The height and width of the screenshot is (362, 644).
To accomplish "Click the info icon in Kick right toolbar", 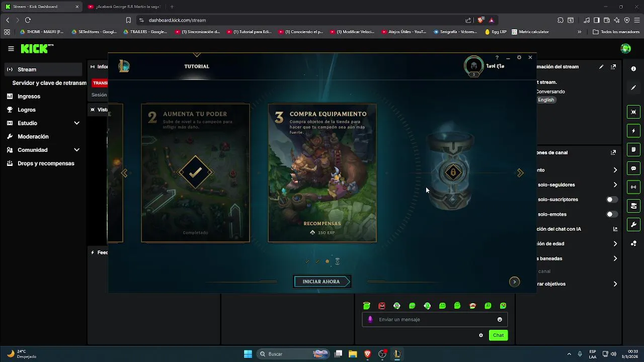I will pyautogui.click(x=633, y=69).
